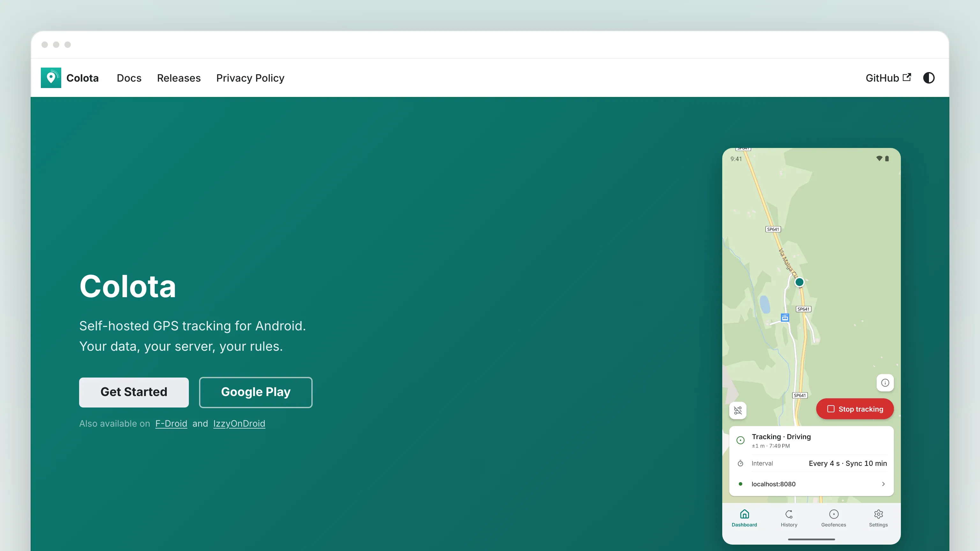Click the '9:41' clock text
Screen dimensions: 980x551
click(736, 159)
